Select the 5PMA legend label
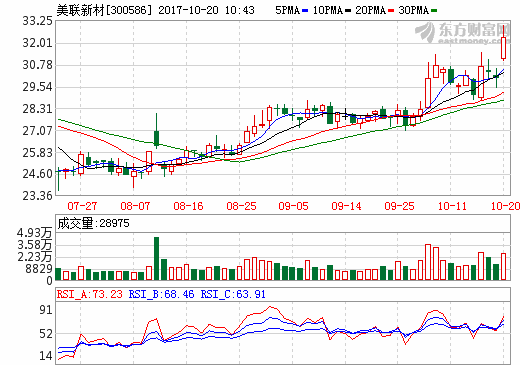The width and height of the screenshot is (520, 365). 288,10
